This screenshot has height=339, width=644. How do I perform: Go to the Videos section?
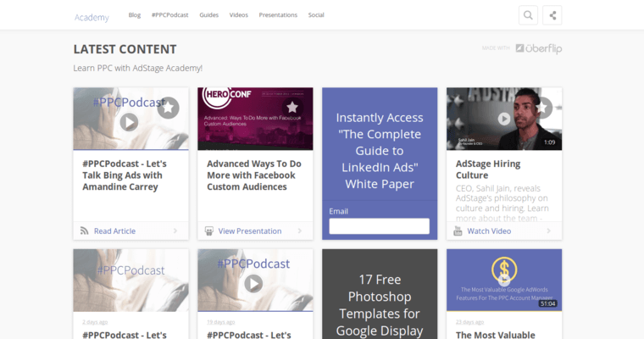point(239,15)
